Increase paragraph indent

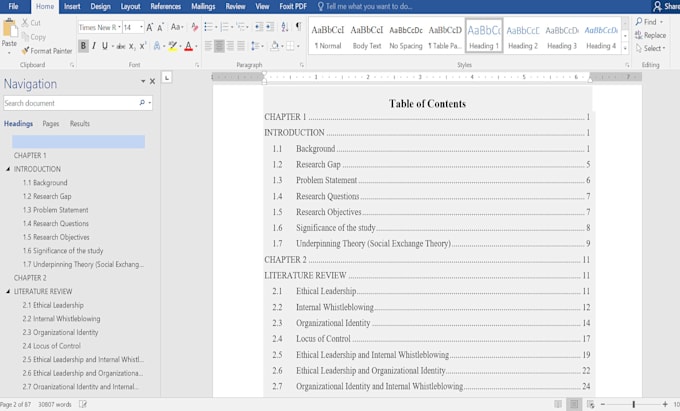[270, 27]
